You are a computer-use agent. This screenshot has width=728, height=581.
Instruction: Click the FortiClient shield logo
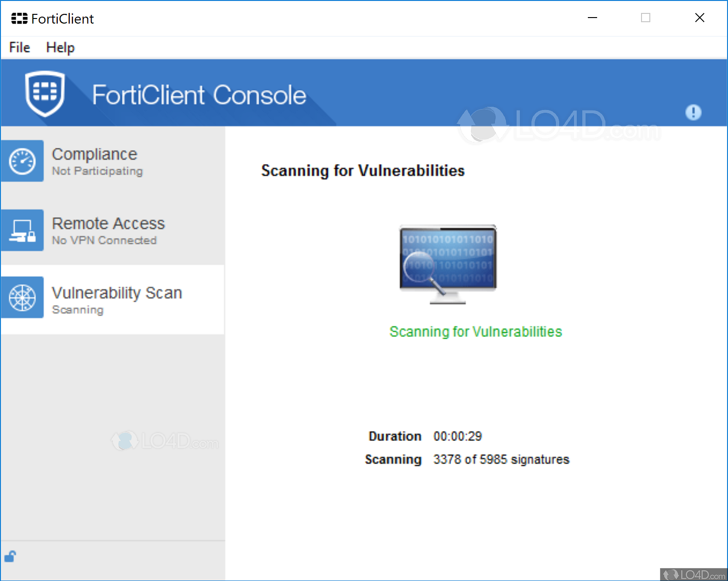45,93
